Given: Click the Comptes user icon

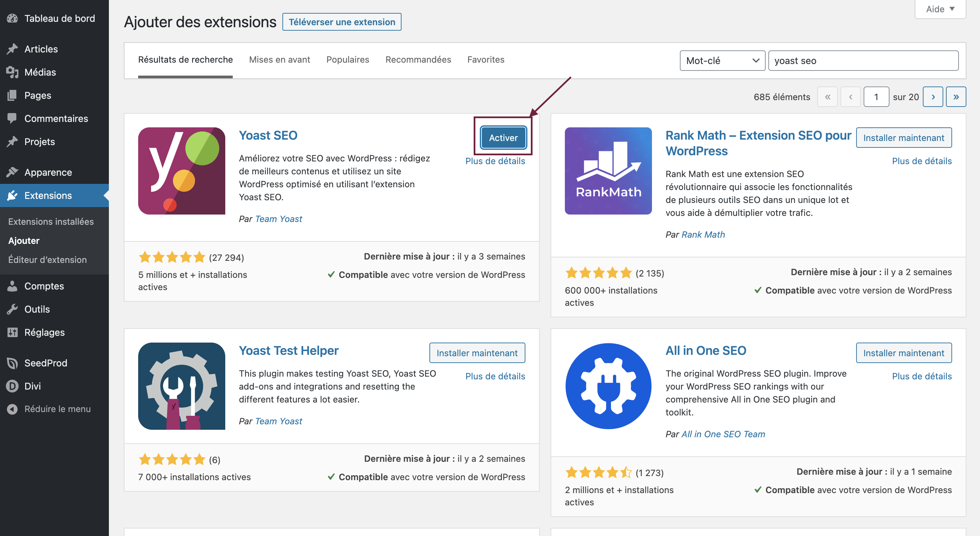Looking at the screenshot, I should 12,286.
